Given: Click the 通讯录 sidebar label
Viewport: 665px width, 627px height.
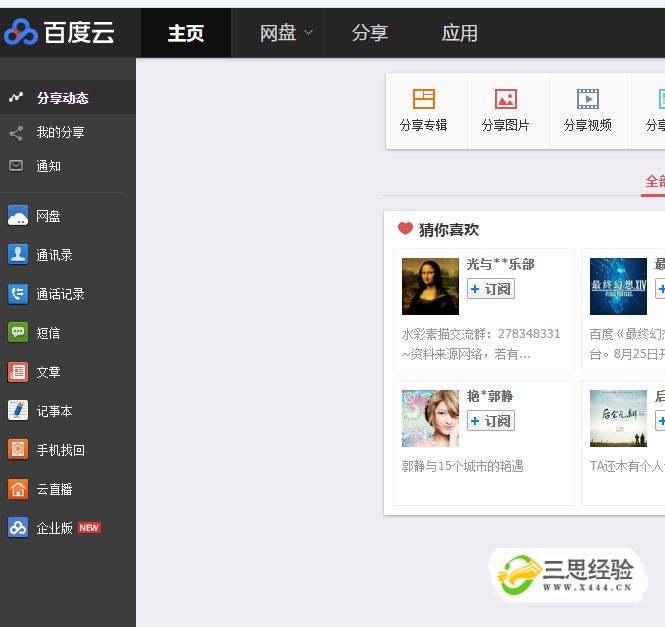Looking at the screenshot, I should [x=54, y=255].
